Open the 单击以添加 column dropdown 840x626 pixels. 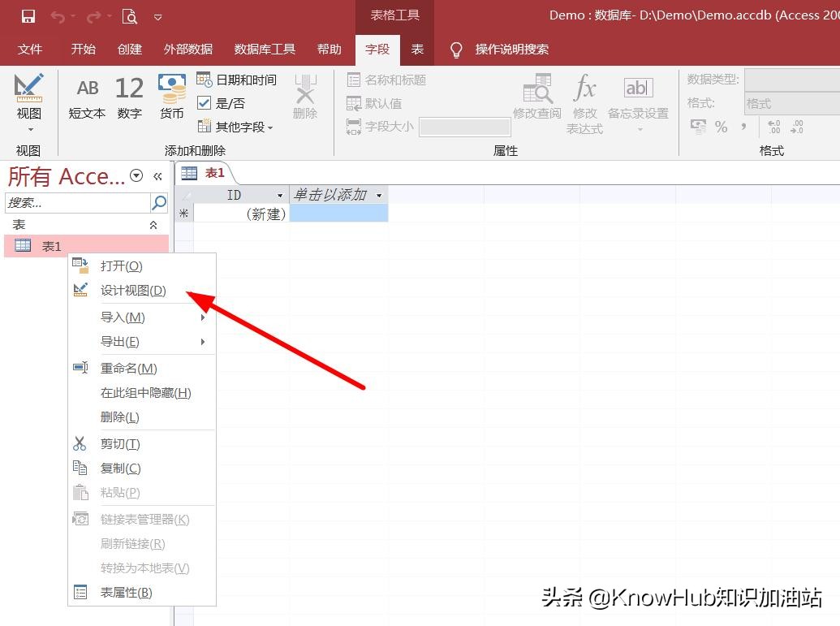(379, 195)
